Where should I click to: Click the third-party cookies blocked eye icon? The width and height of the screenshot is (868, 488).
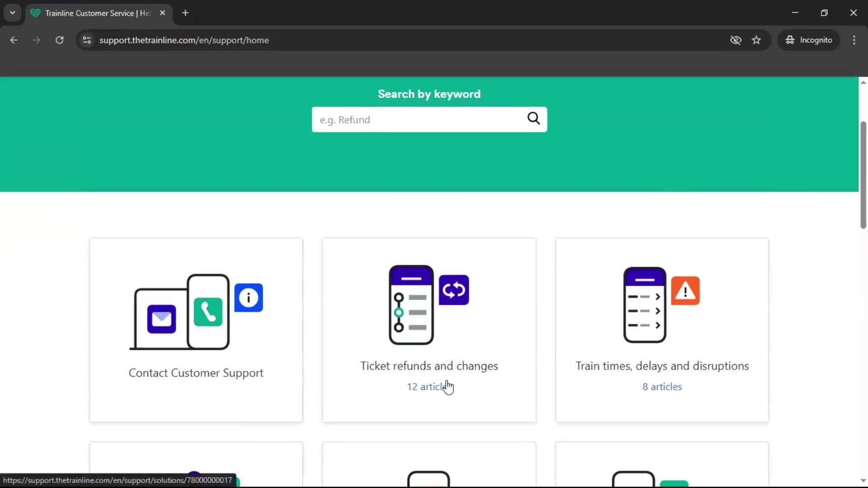pyautogui.click(x=736, y=40)
